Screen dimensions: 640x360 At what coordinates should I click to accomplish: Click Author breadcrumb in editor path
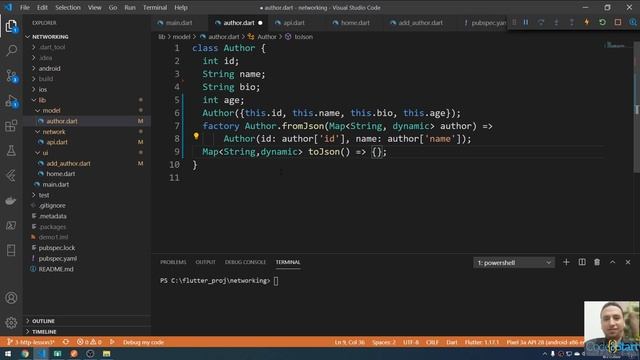[267, 37]
